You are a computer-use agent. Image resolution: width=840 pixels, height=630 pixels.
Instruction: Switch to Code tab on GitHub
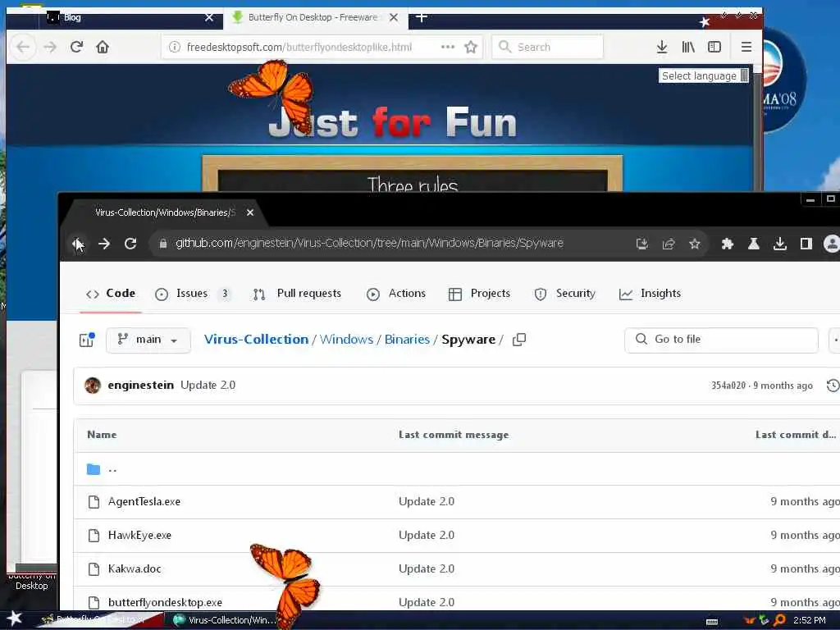(111, 294)
